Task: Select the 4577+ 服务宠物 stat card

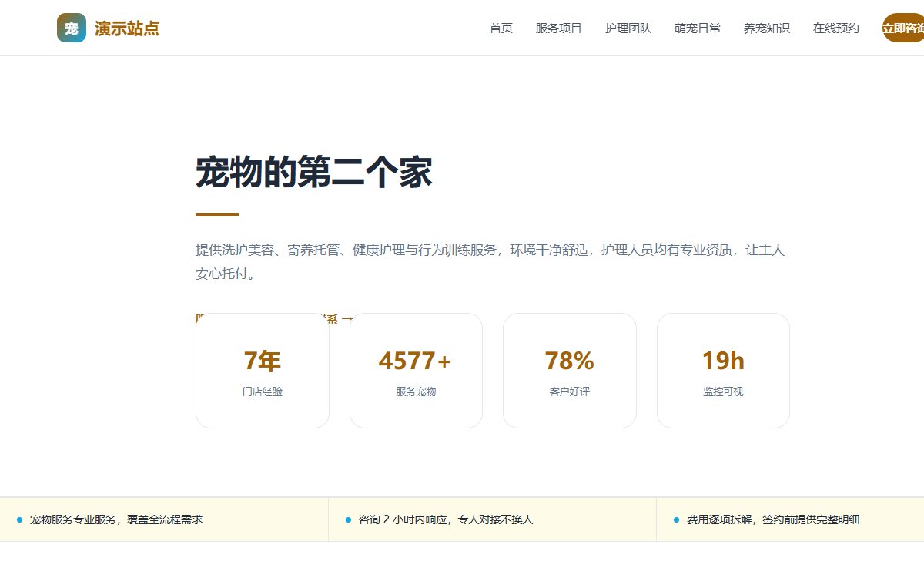Action: 416,371
